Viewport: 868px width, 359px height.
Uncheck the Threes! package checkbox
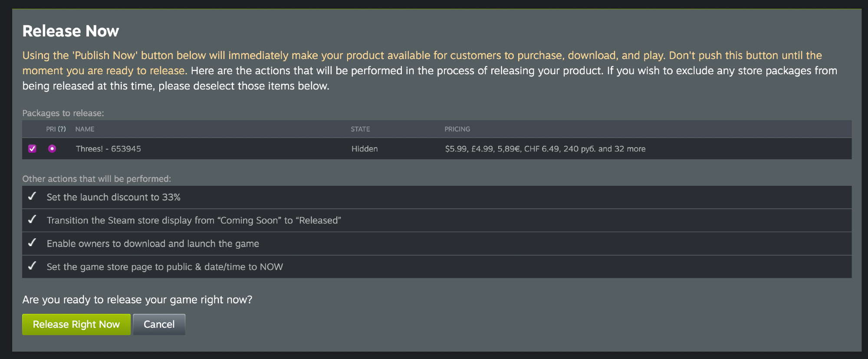(32, 149)
